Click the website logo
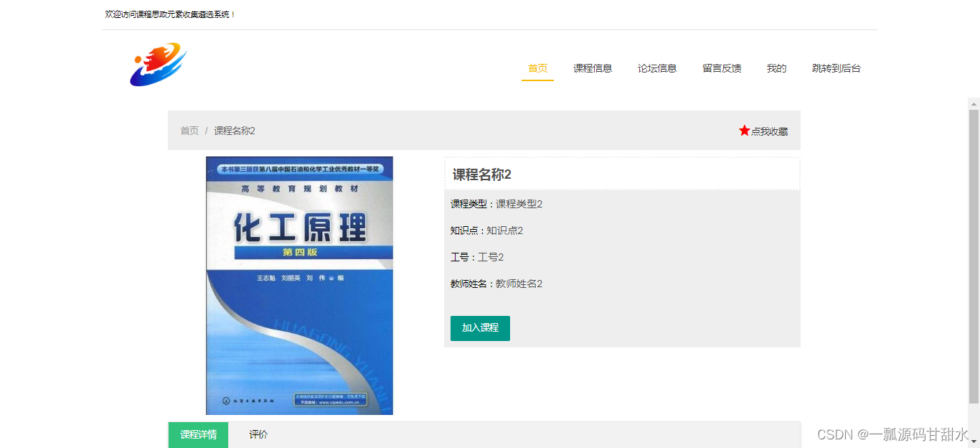 click(158, 65)
